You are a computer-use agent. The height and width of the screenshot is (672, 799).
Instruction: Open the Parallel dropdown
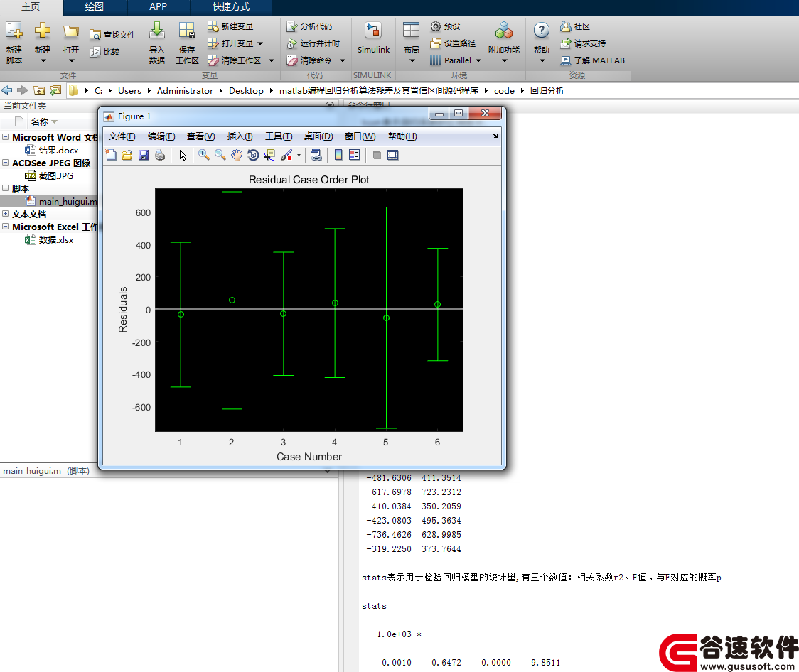(x=478, y=60)
